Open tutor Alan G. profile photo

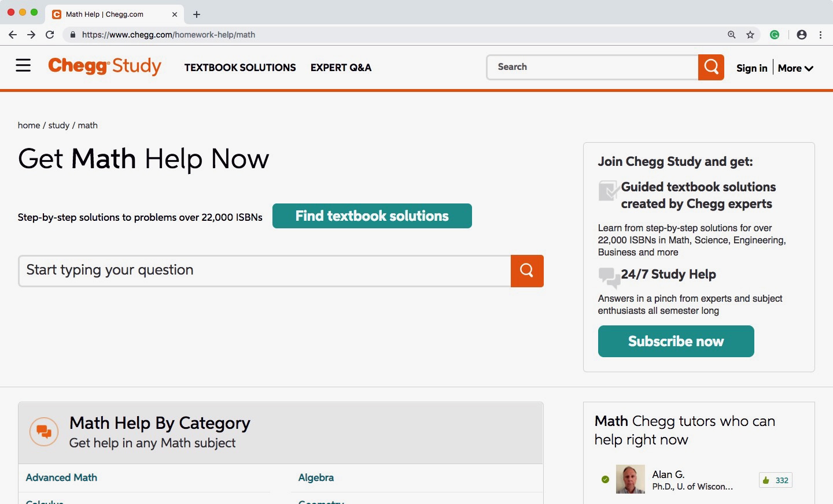[x=631, y=479]
